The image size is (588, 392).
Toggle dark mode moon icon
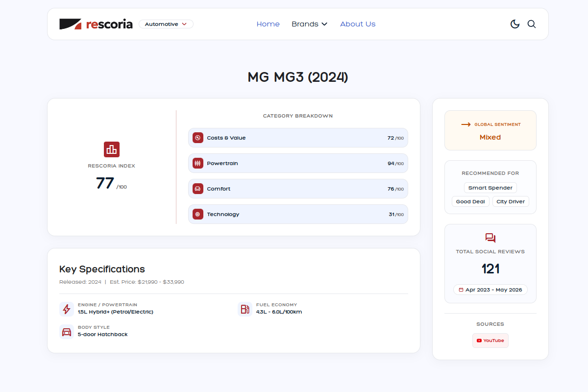click(x=515, y=24)
